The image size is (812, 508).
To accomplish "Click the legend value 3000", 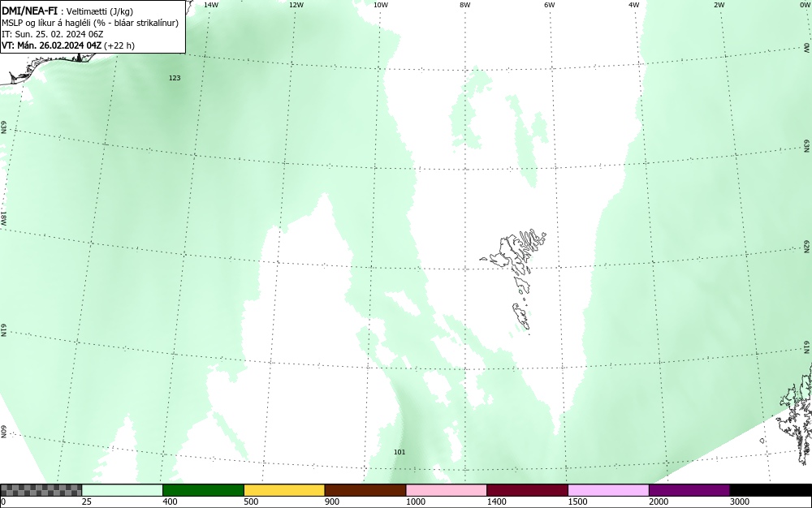I will click(740, 502).
